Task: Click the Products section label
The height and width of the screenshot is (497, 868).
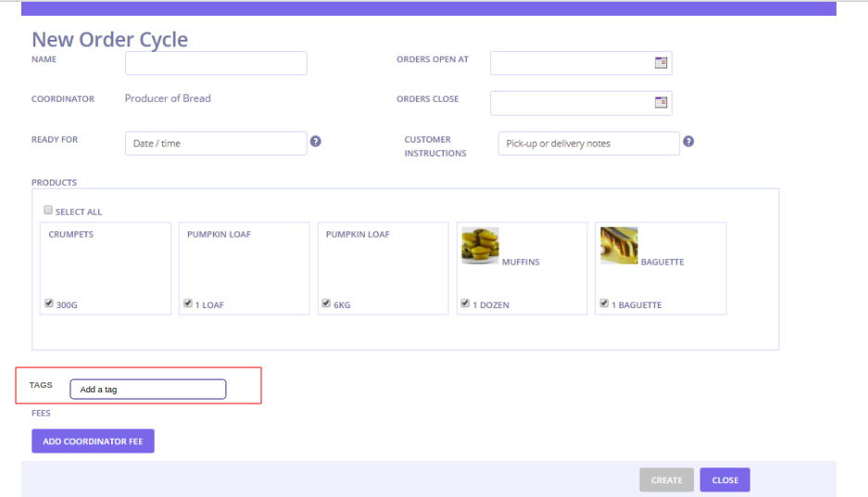Action: 55,182
